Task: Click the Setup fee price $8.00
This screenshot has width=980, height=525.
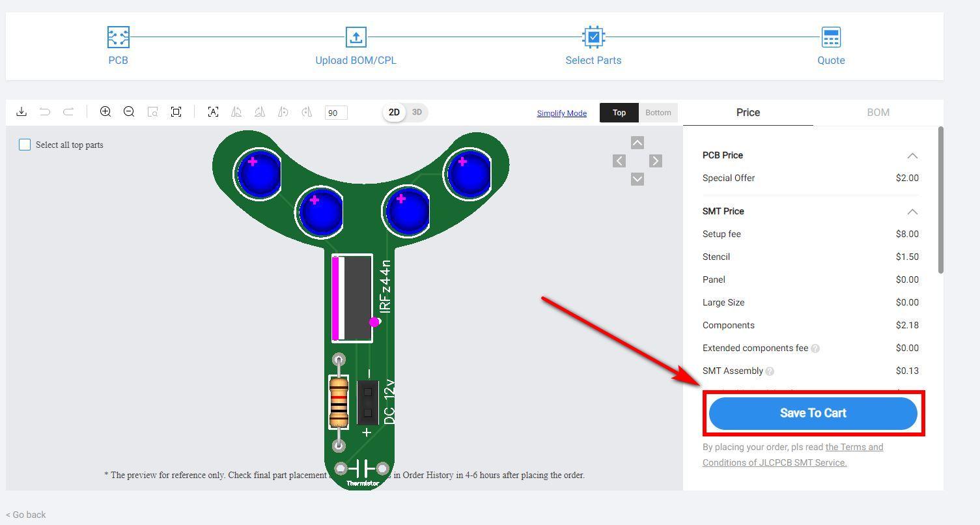Action: [x=907, y=234]
